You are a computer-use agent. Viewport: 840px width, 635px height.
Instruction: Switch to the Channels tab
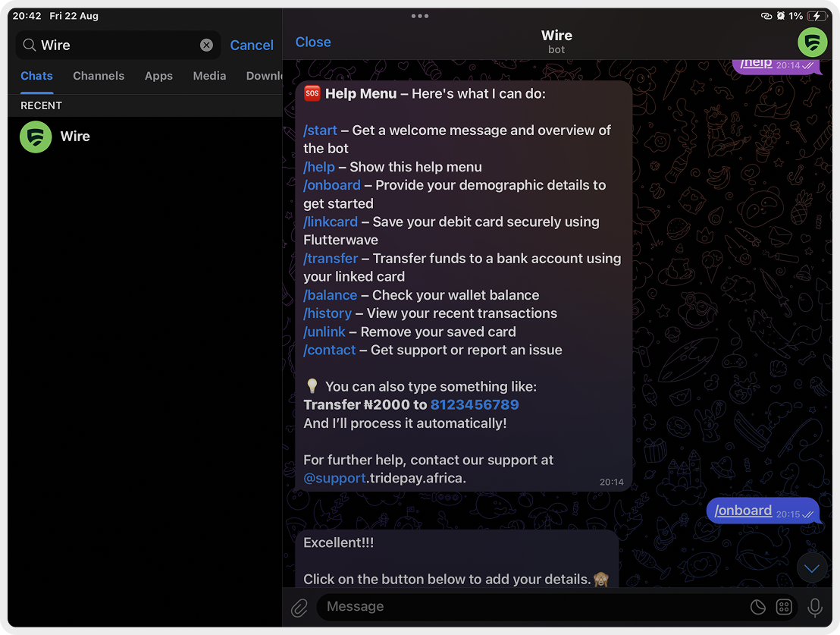point(99,76)
